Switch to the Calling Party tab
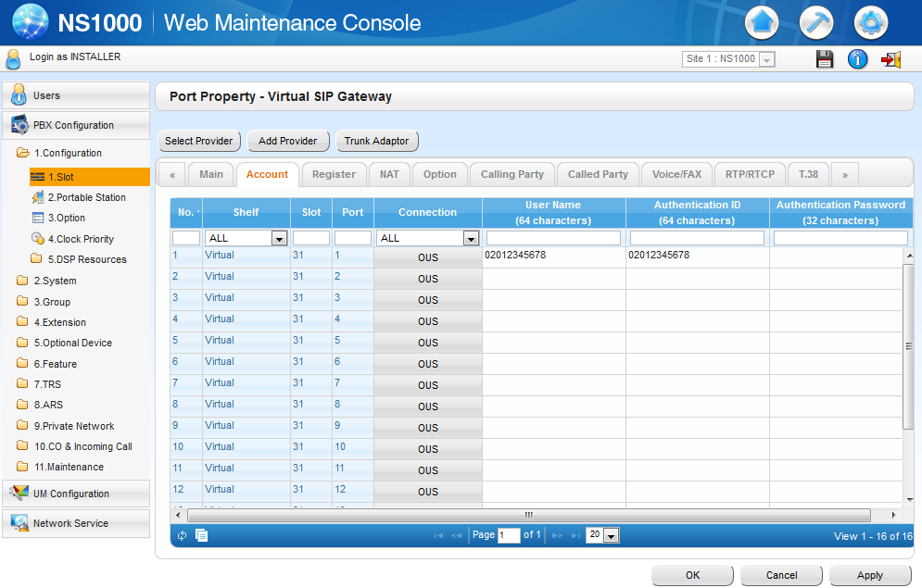 [x=512, y=174]
